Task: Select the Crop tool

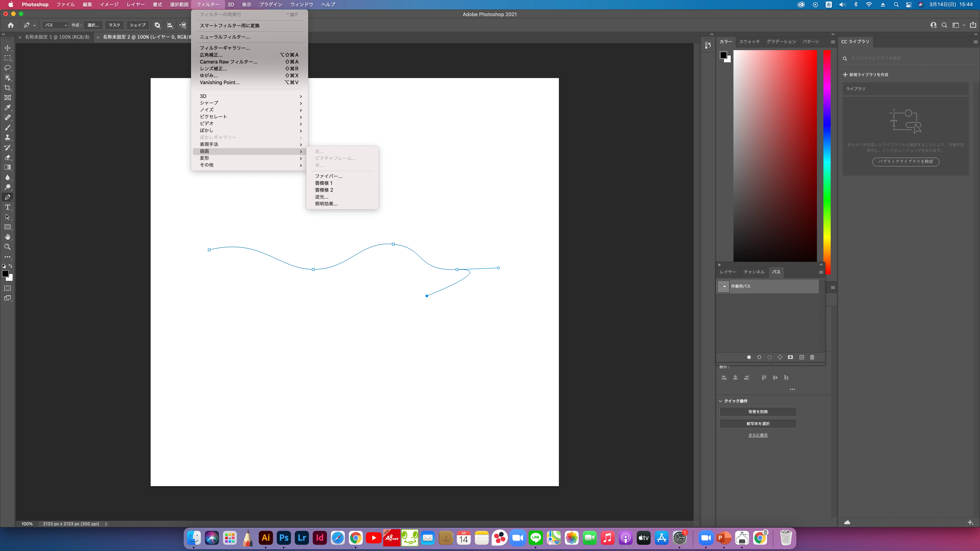Action: point(8,88)
